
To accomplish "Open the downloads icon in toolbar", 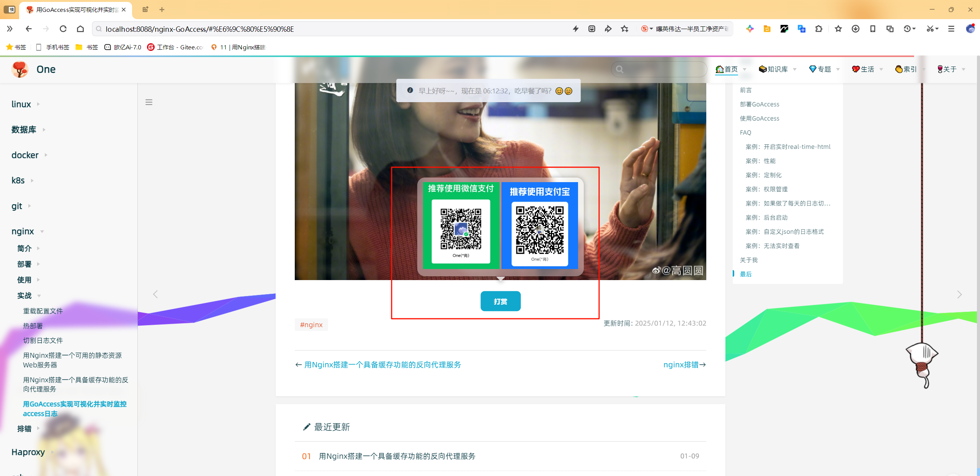I will [x=856, y=29].
